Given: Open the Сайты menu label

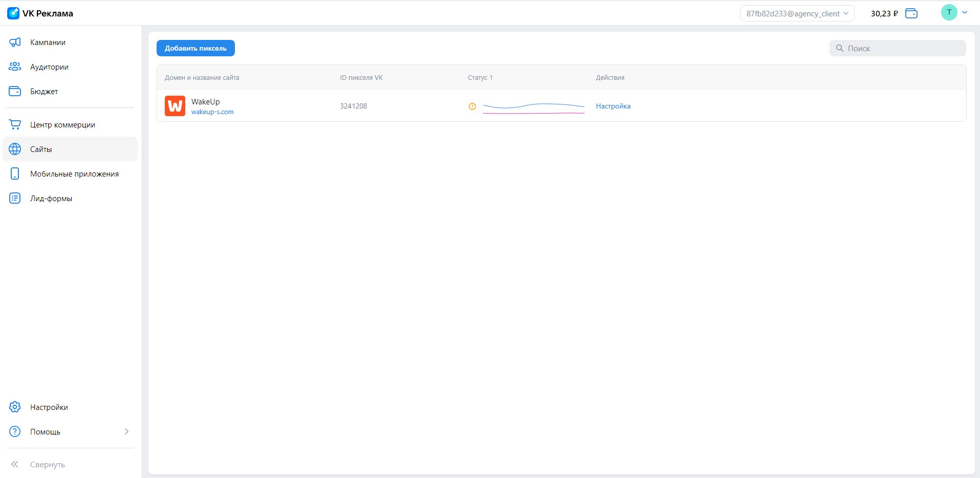Looking at the screenshot, I should click(x=41, y=149).
